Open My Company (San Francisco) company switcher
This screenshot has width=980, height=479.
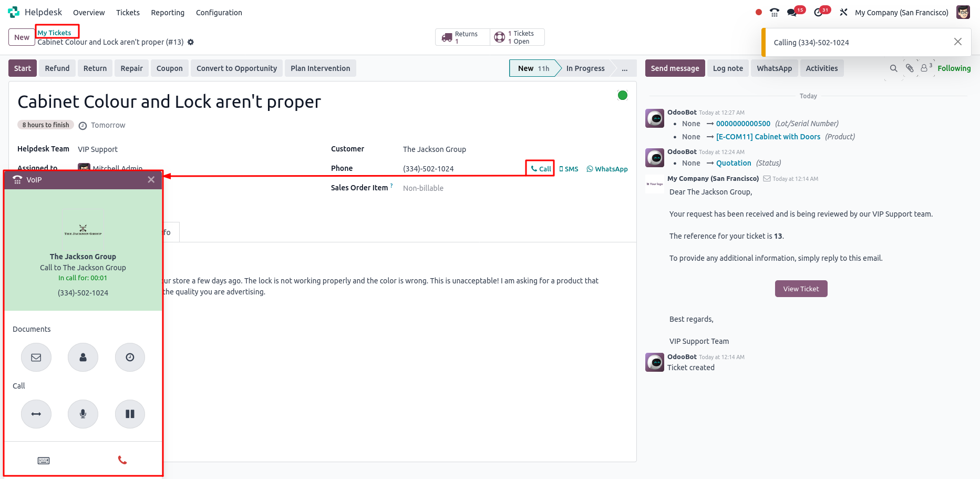pyautogui.click(x=901, y=13)
